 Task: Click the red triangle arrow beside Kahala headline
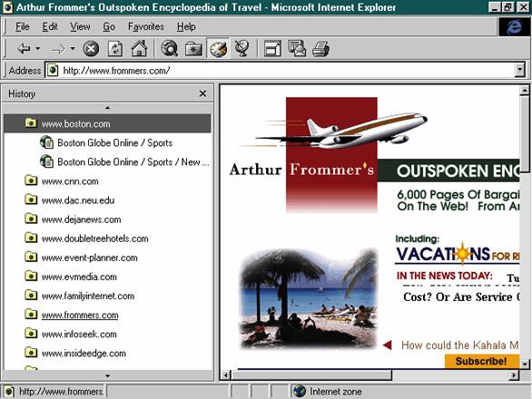coord(388,345)
